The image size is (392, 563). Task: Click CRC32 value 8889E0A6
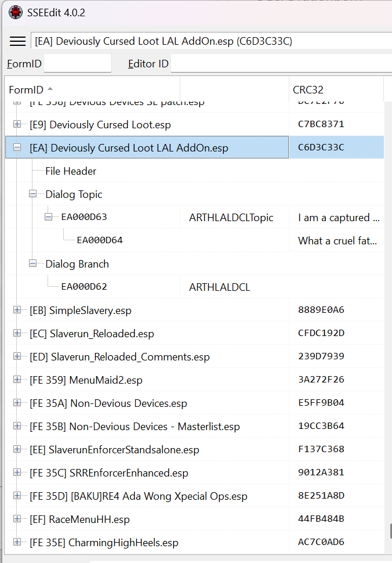click(x=321, y=309)
